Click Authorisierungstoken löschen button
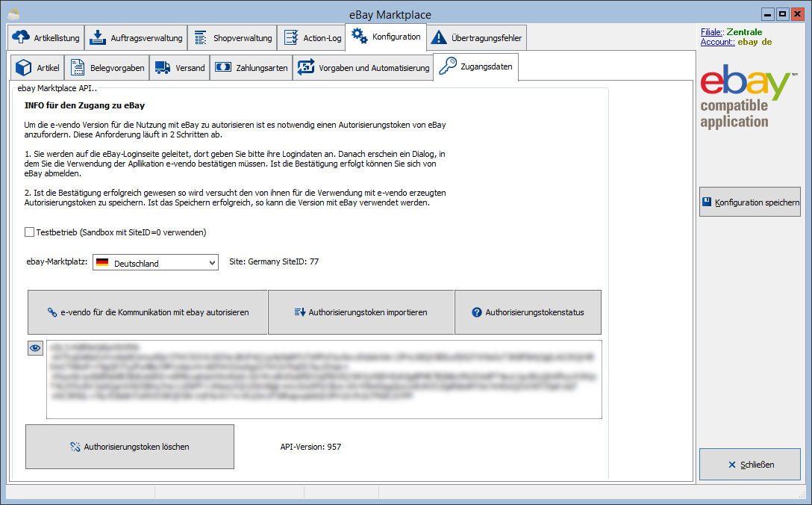This screenshot has width=812, height=505. coord(130,447)
